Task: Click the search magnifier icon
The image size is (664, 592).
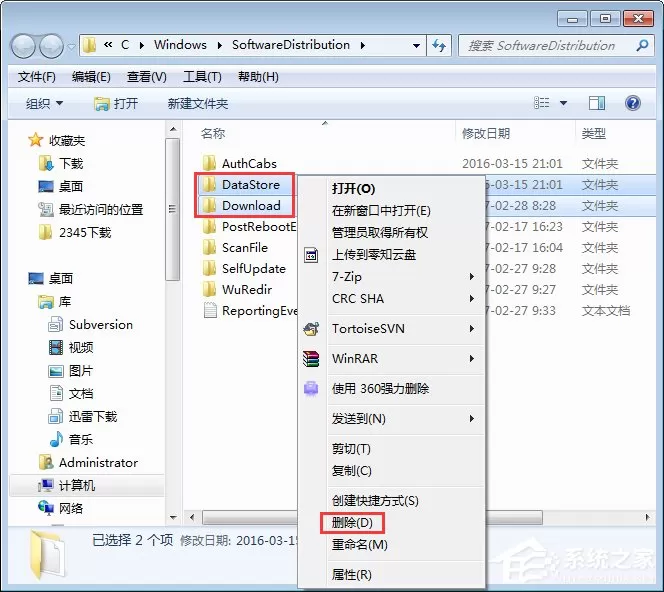Action: click(642, 45)
